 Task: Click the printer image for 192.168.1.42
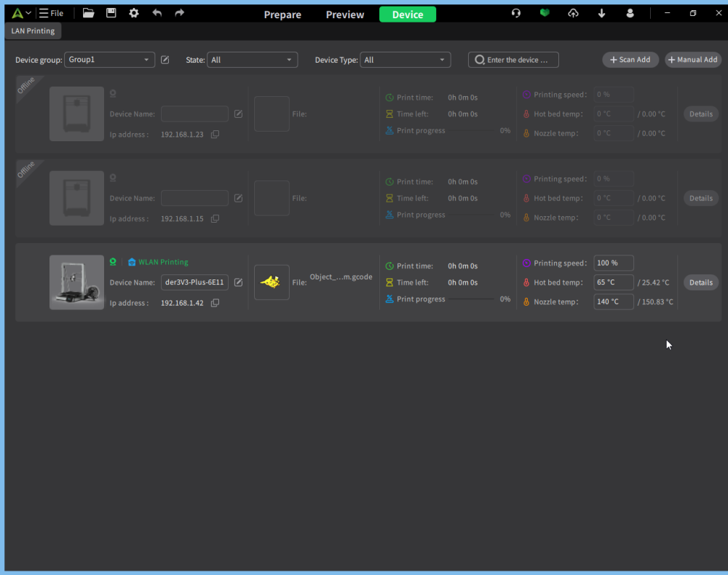click(x=76, y=282)
